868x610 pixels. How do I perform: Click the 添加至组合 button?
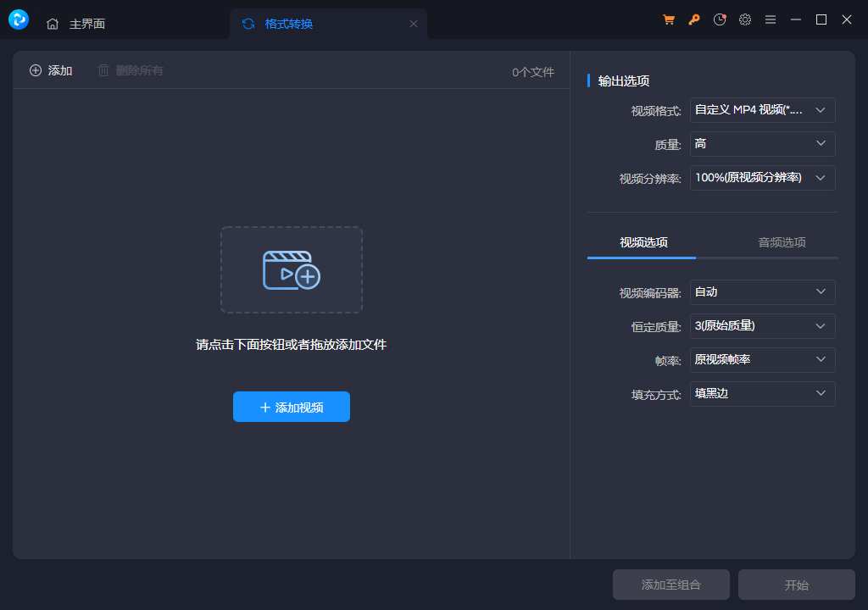tap(670, 585)
